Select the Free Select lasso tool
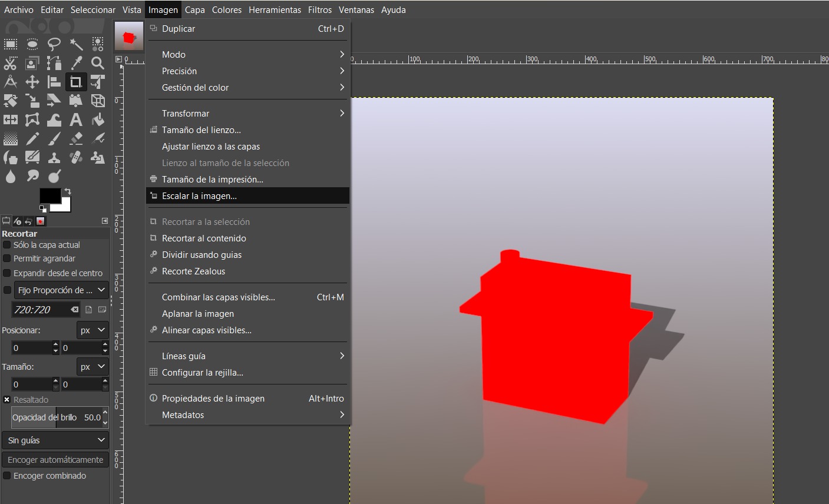 [x=54, y=44]
